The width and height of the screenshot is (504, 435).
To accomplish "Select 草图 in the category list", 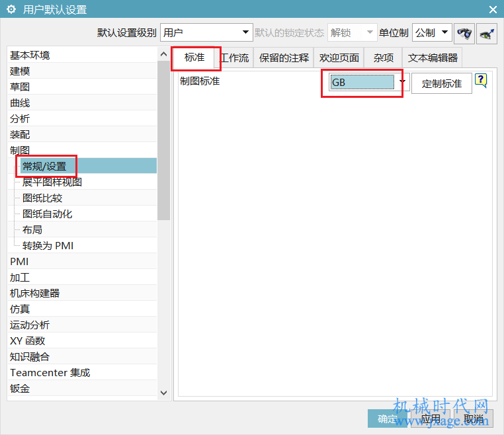I will point(82,87).
